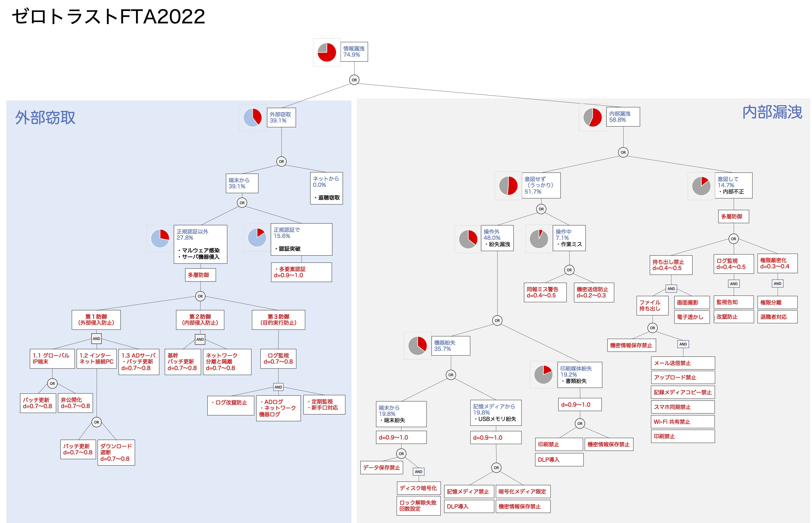Click 定期監視 新手口対応 box
The image size is (812, 523).
[324, 405]
